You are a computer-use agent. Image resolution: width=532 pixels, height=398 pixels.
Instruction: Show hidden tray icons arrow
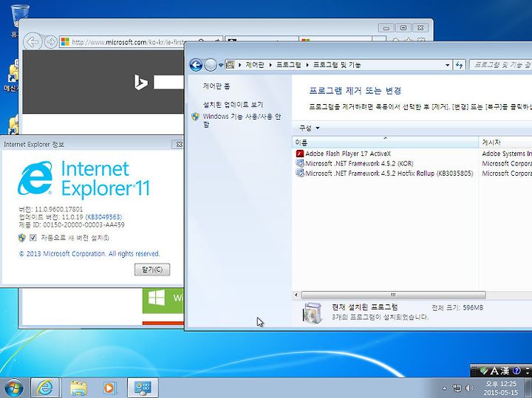[x=445, y=388]
